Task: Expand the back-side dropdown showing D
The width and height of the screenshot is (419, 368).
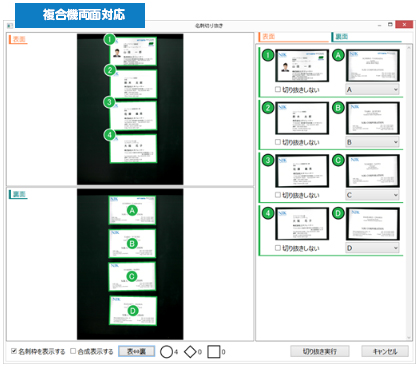Action: coord(372,248)
